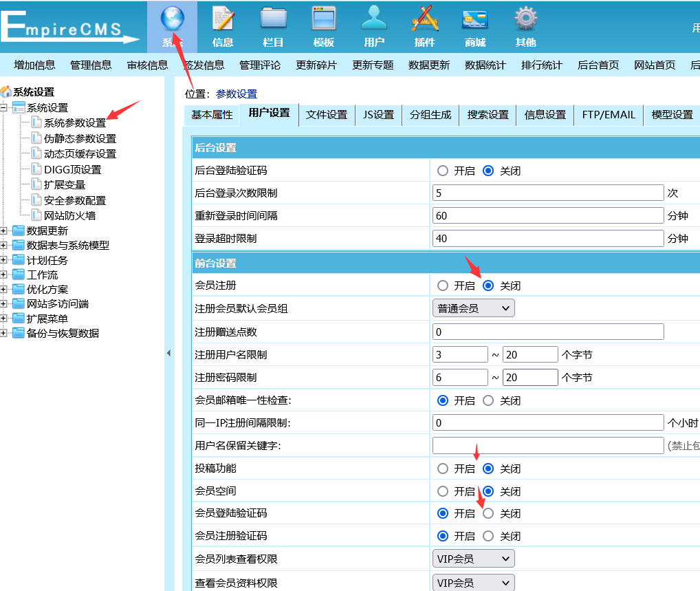
Task: Open the 系统 globe icon in top navigation
Action: pyautogui.click(x=172, y=19)
